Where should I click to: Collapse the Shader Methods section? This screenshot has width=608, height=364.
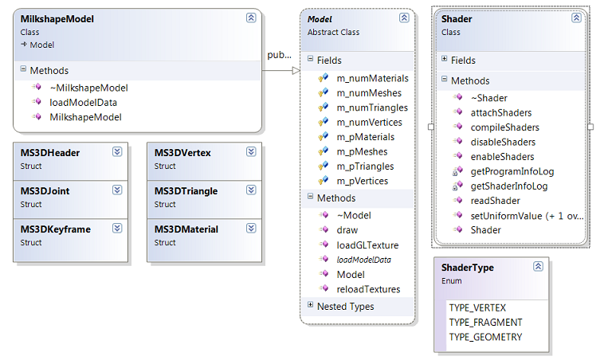point(445,79)
